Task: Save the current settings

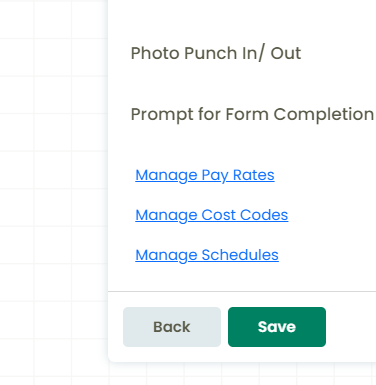Action: (x=277, y=327)
